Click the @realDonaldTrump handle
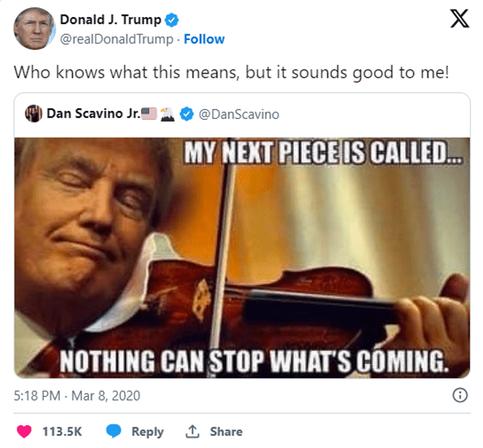 click(x=117, y=39)
